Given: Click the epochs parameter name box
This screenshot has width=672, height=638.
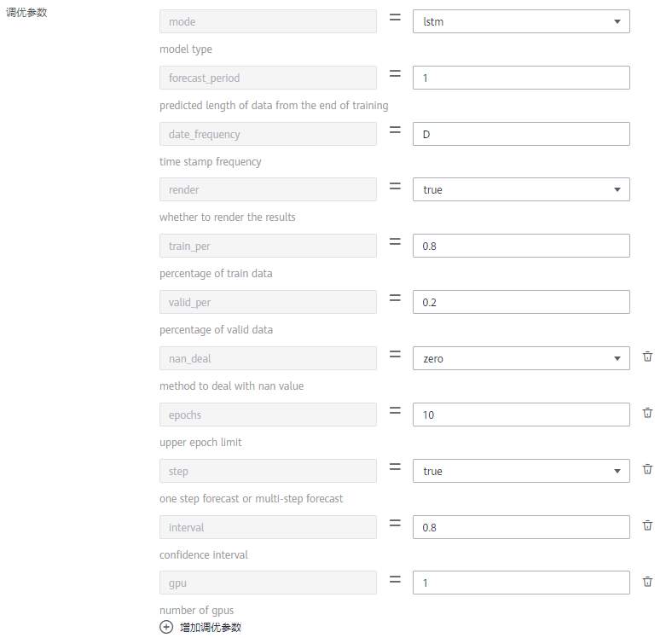Looking at the screenshot, I should (x=268, y=415).
